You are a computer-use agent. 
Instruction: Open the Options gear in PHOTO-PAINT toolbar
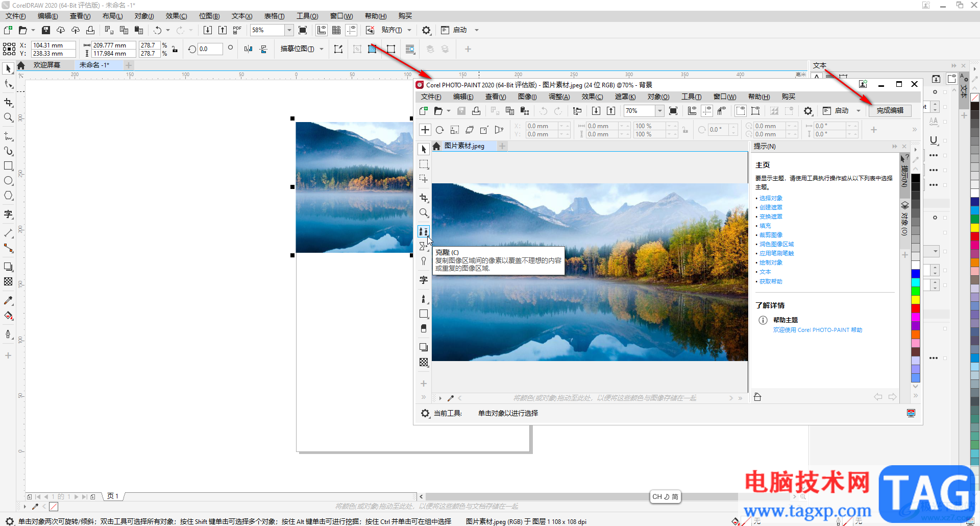pos(808,111)
